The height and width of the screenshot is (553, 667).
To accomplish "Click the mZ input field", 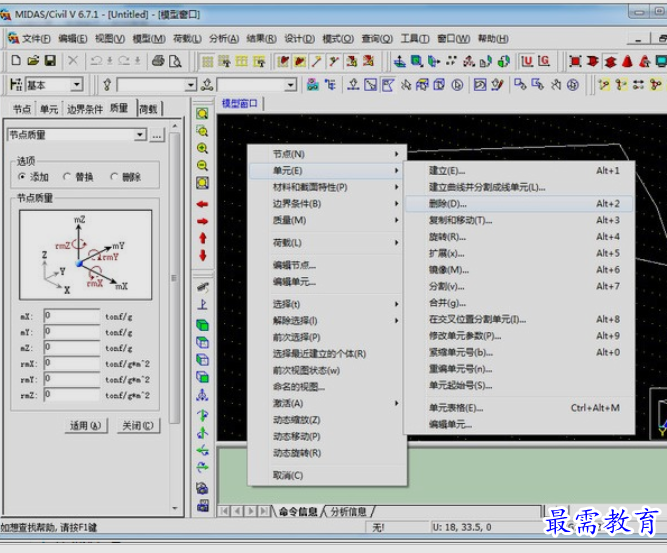I will (72, 347).
